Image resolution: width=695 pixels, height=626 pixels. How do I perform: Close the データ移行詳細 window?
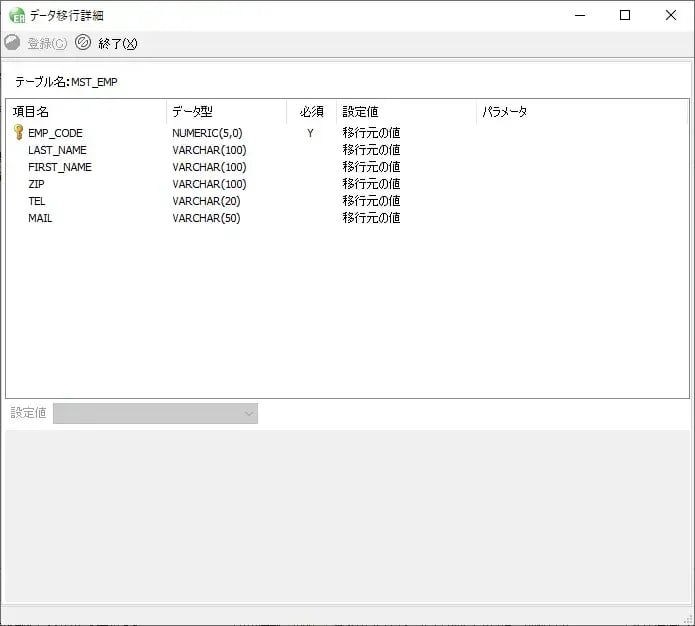coord(671,15)
